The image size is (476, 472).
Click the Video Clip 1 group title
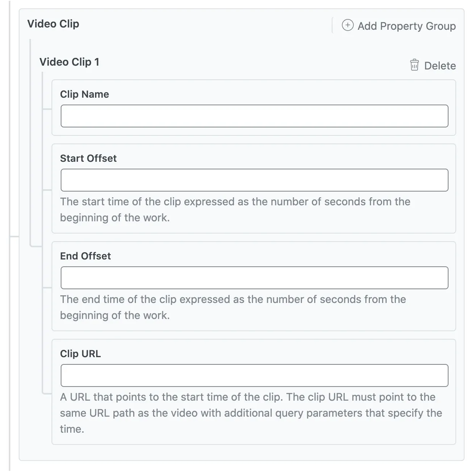(69, 62)
